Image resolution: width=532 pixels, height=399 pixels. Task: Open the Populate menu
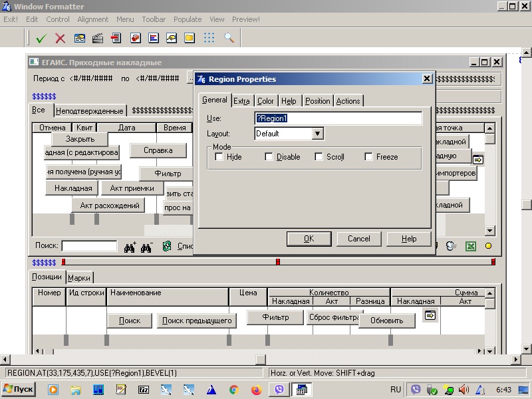pos(188,19)
